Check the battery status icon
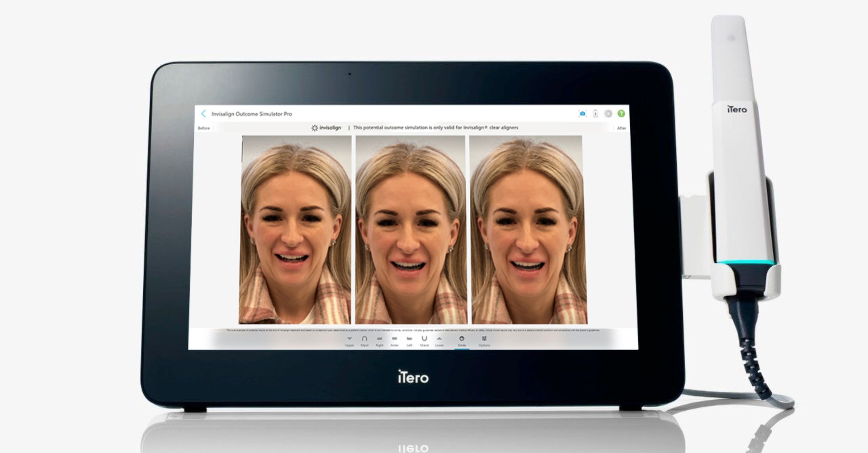 click(x=595, y=114)
